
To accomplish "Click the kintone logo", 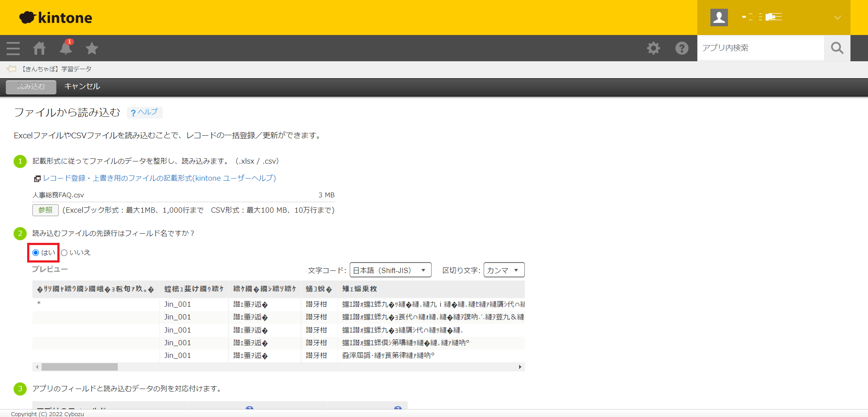I will click(56, 18).
